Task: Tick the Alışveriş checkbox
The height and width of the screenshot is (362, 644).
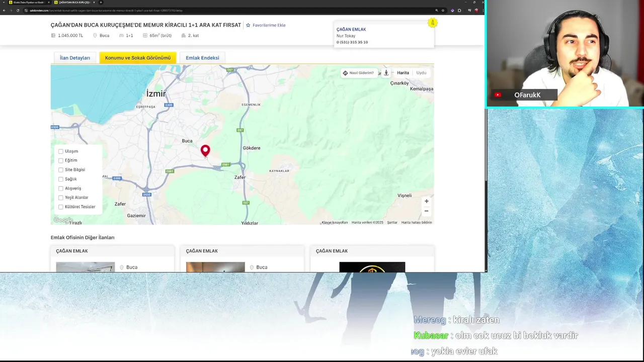Action: (61, 189)
